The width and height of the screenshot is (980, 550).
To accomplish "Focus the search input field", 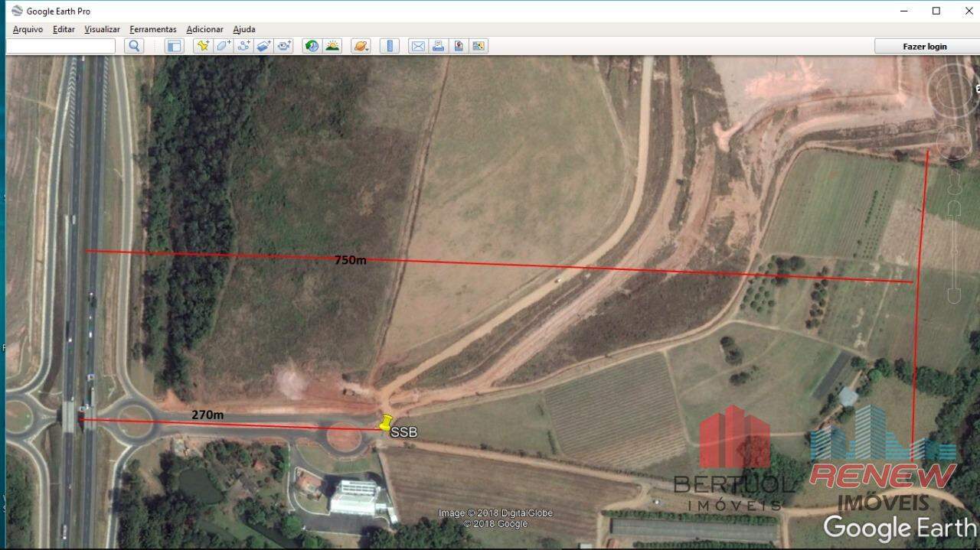I will (x=60, y=46).
